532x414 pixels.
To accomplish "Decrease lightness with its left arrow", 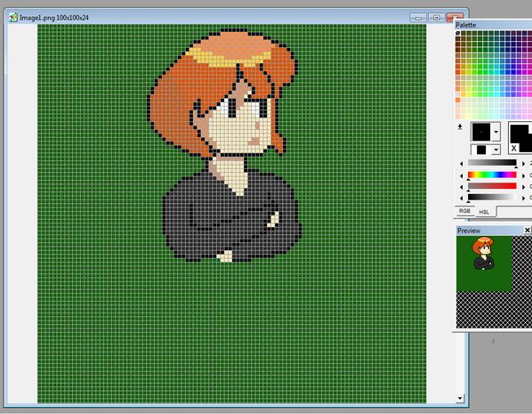I will [x=462, y=198].
